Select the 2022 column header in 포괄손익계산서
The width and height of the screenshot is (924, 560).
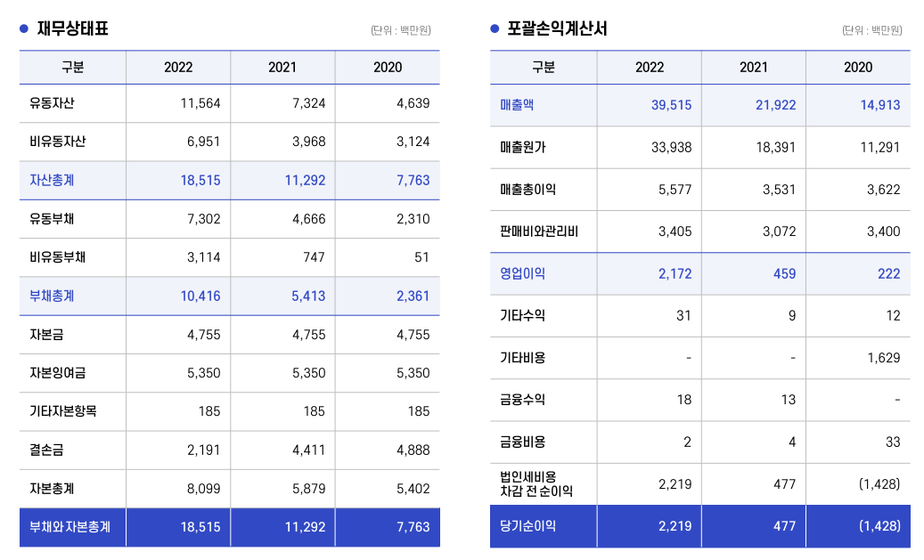tap(650, 67)
